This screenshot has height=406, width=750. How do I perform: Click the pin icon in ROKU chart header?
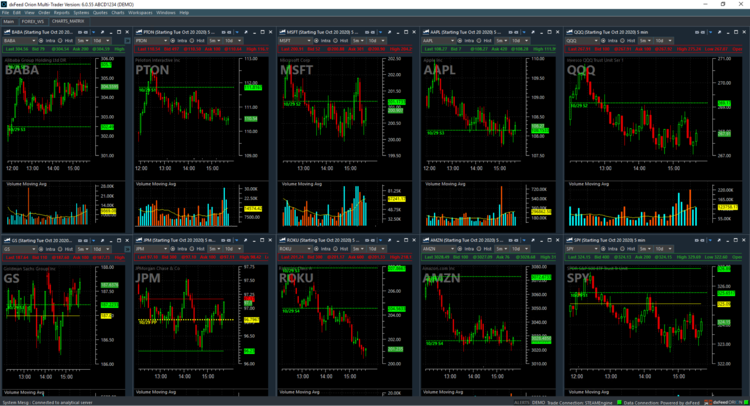tap(389, 240)
